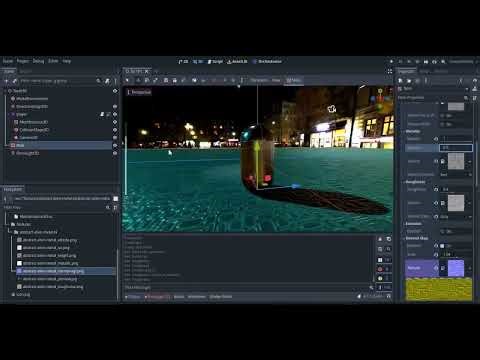The height and width of the screenshot is (360, 480).
Task: Load an existing resource in the Inspector toolbar
Action: tap(409, 80)
